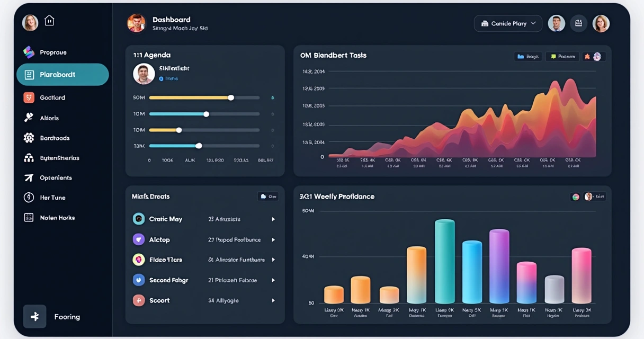644x339 pixels.
Task: Click the Proproue sidebar icon
Action: point(29,52)
